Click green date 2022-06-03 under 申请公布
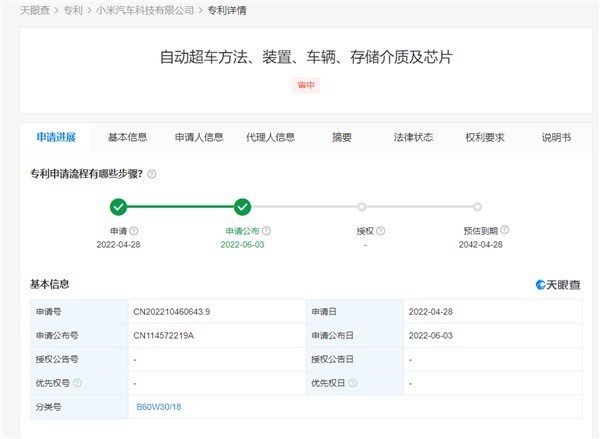 (242, 245)
